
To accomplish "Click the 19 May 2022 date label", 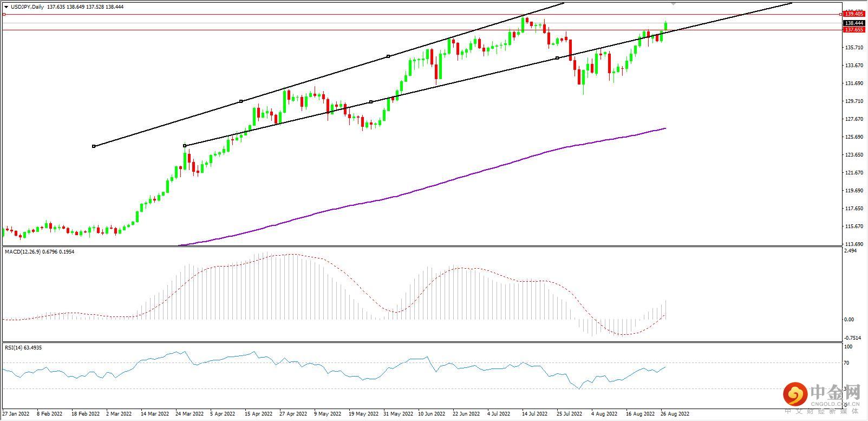I will (363, 413).
